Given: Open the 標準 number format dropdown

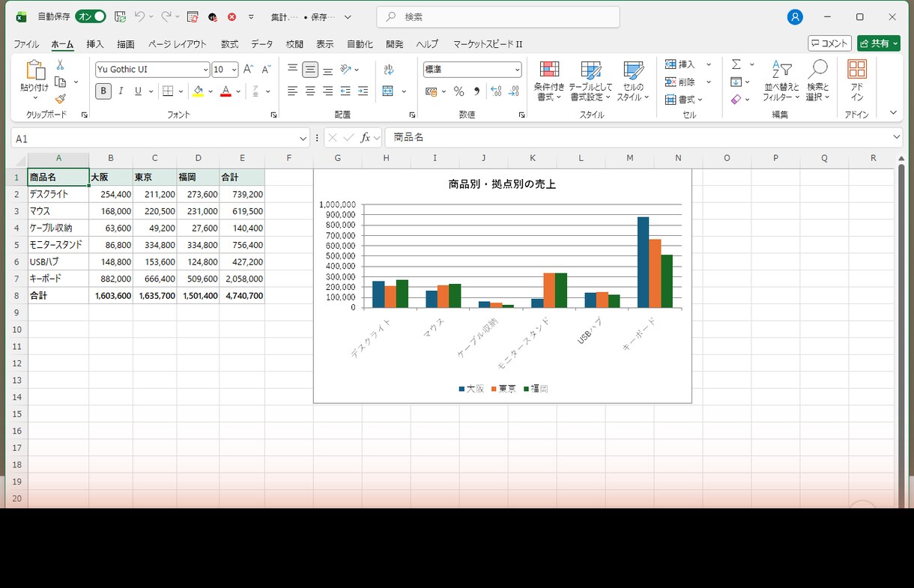Looking at the screenshot, I should pos(517,70).
